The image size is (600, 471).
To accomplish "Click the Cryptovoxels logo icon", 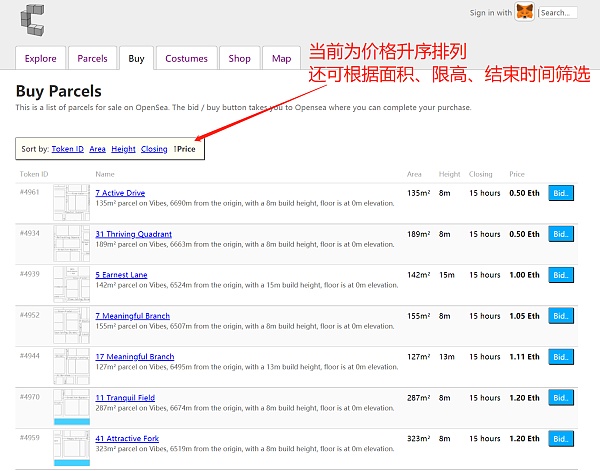I will [31, 18].
